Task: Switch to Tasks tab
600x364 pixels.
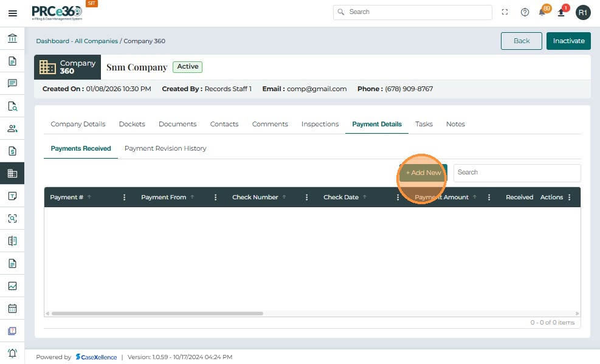Action: pyautogui.click(x=424, y=124)
